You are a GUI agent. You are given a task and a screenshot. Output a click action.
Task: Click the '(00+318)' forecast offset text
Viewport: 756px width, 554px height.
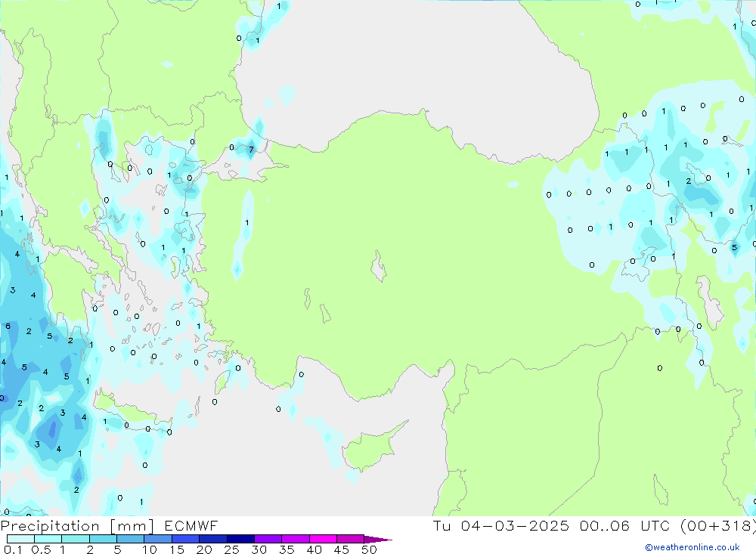pyautogui.click(x=717, y=526)
